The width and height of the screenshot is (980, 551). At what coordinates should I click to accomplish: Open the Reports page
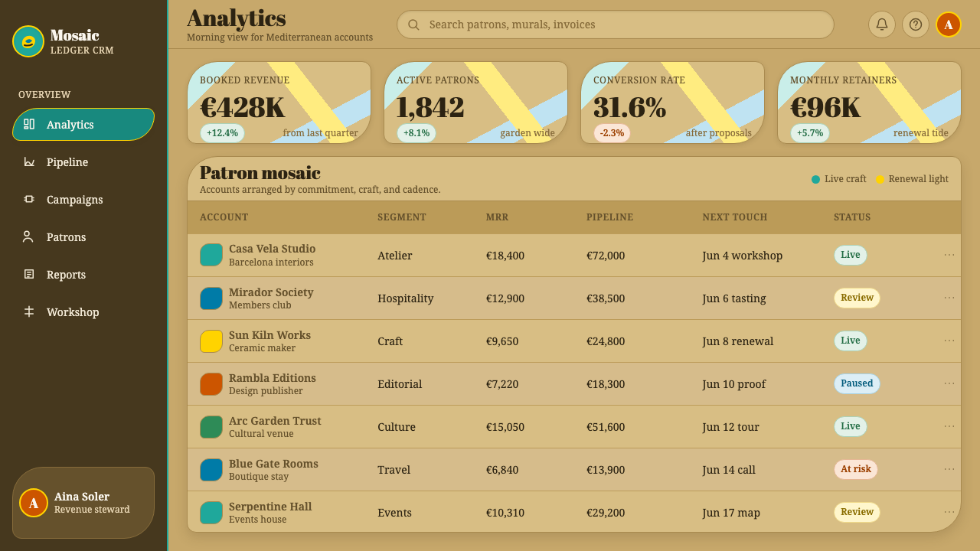pyautogui.click(x=83, y=274)
